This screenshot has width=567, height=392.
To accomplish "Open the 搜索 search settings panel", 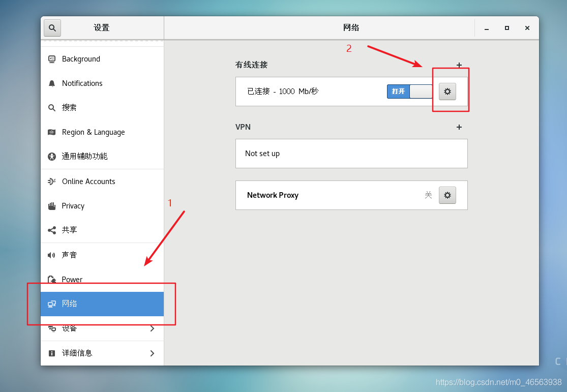I will 69,108.
